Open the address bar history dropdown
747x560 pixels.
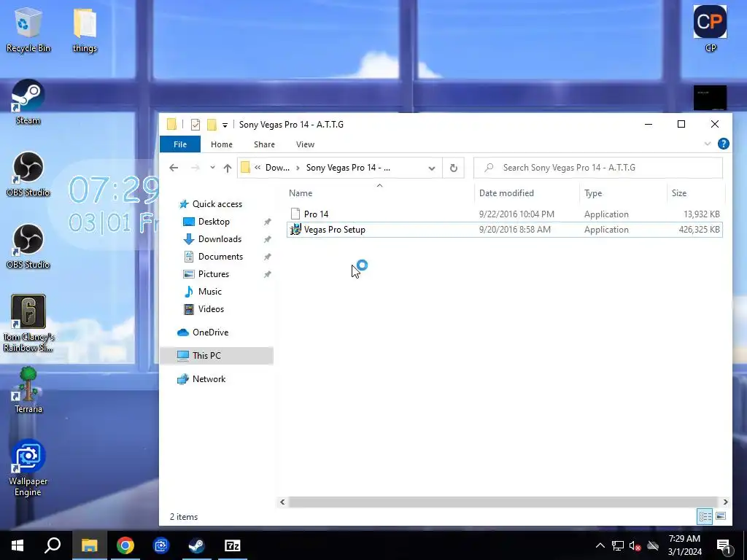tap(432, 168)
